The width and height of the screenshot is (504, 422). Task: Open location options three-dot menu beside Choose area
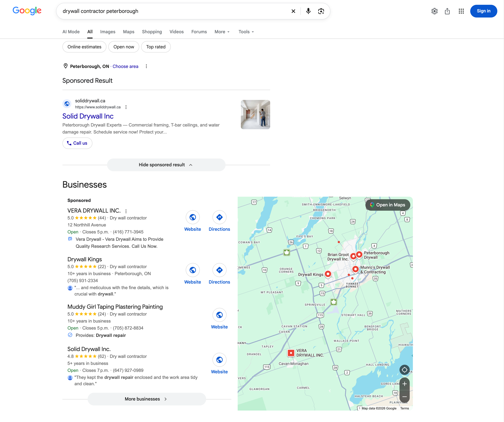tap(146, 66)
